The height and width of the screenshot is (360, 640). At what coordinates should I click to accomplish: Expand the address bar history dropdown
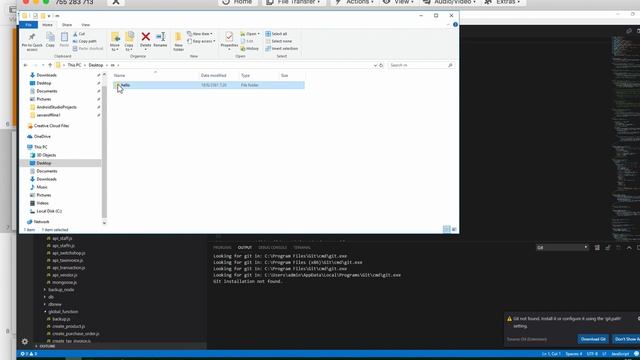point(375,65)
